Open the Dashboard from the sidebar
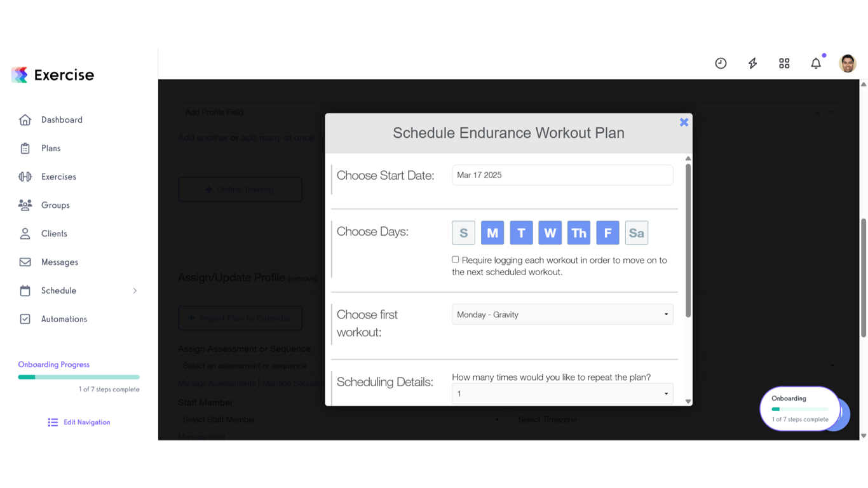Image resolution: width=868 pixels, height=488 pixels. 62,119
